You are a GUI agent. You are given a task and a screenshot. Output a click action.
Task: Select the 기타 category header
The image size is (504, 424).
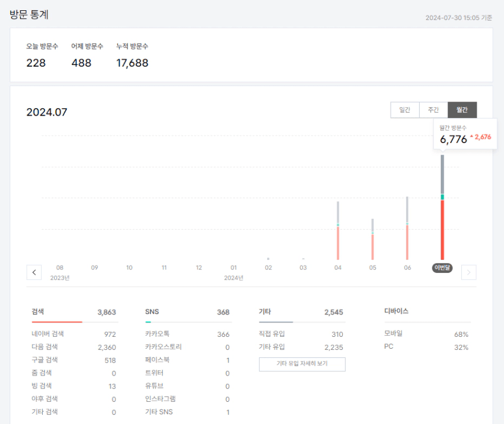tap(265, 312)
